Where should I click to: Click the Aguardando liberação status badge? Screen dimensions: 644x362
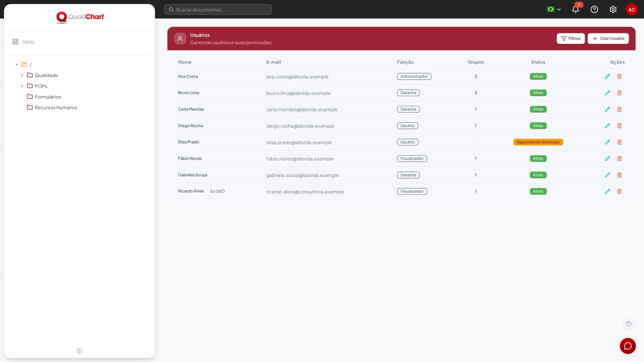[538, 142]
